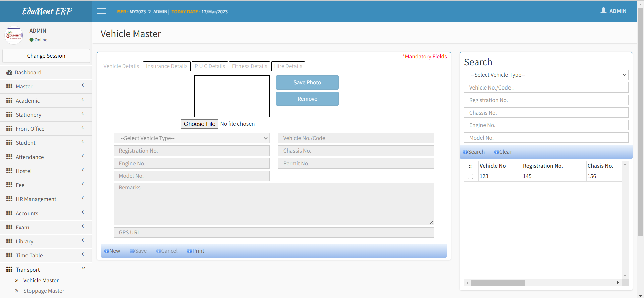Viewport: 644px width, 298px height.
Task: Click the EduMent logo avatar in sidebar
Action: point(14,35)
